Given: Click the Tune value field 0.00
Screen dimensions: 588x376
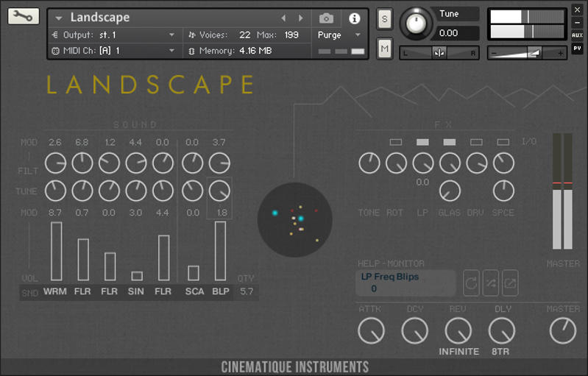Looking at the screenshot, I should (x=456, y=33).
